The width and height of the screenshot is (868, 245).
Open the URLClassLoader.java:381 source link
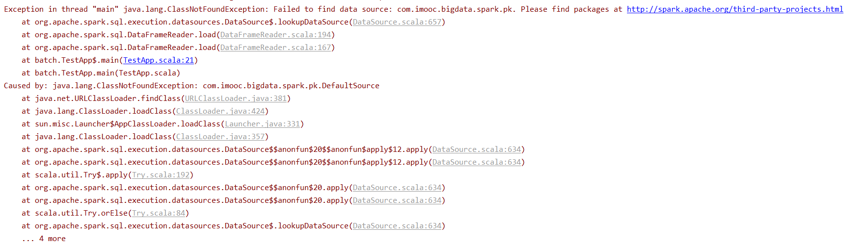pos(236,98)
